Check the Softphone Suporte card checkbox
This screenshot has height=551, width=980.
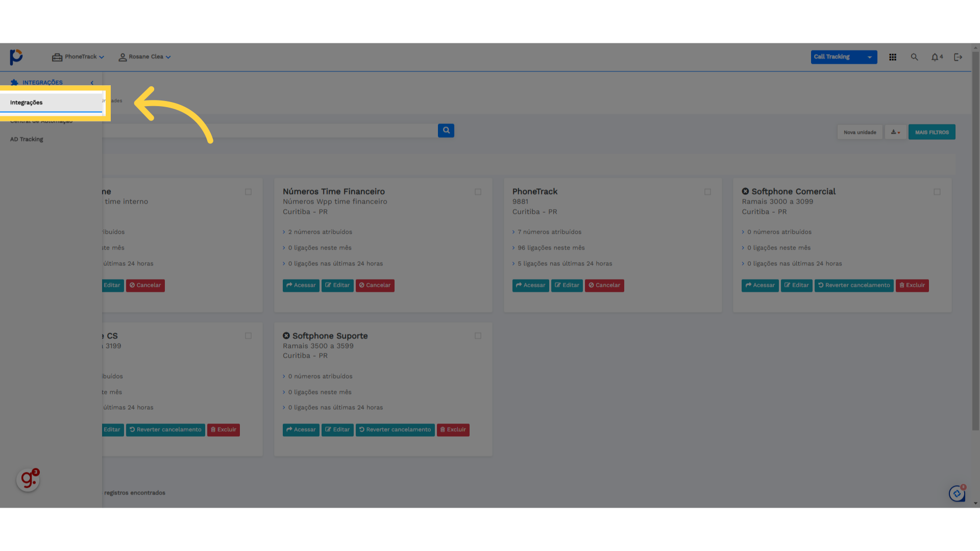coord(478,336)
